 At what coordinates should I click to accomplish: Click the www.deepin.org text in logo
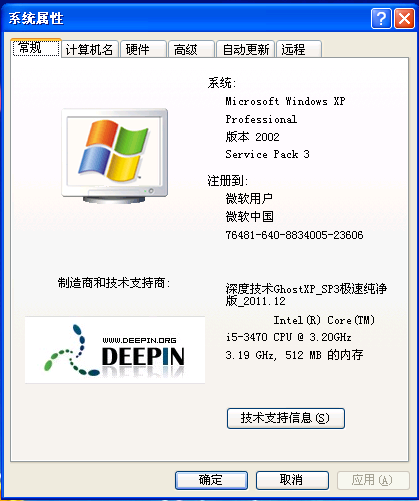pyautogui.click(x=139, y=340)
